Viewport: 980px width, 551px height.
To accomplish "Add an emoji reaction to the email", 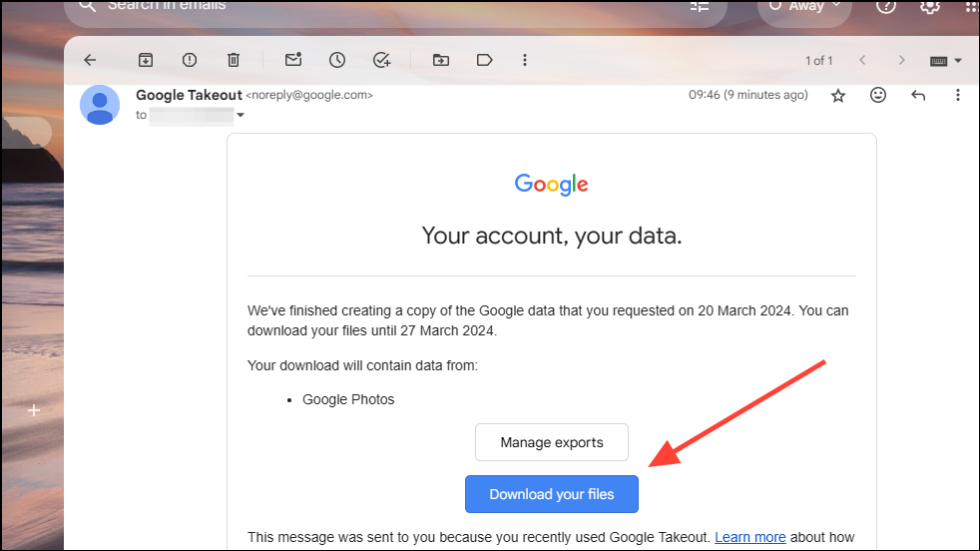I will click(878, 95).
